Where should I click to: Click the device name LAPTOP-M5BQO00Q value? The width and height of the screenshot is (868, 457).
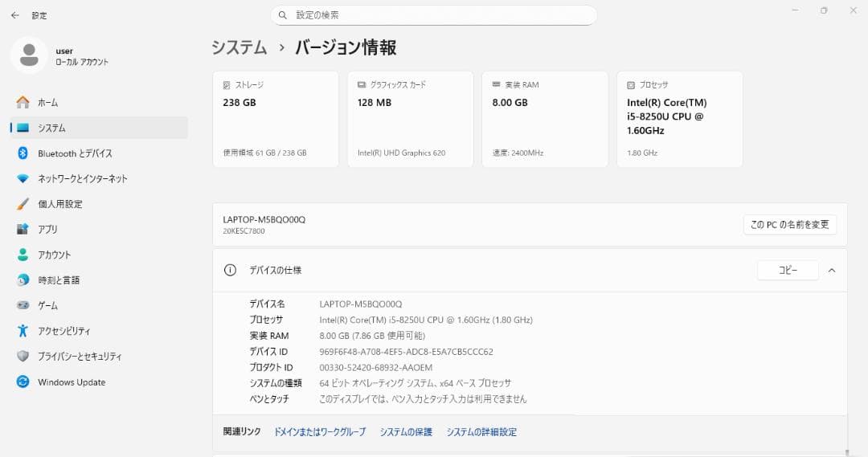[361, 304]
